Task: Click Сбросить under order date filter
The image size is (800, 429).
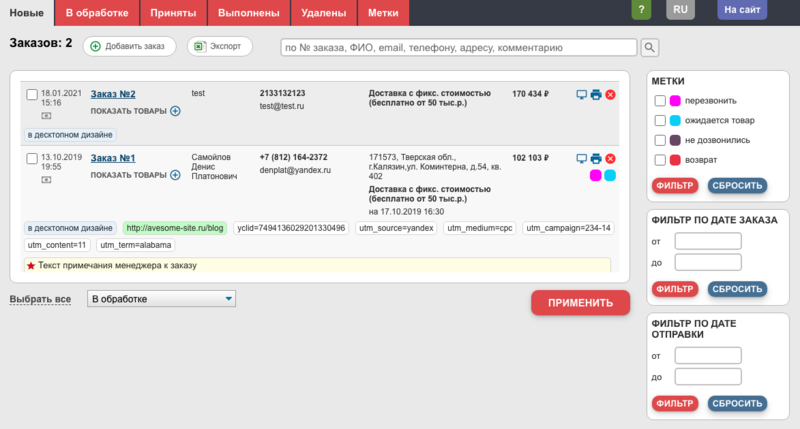Action: 737,289
